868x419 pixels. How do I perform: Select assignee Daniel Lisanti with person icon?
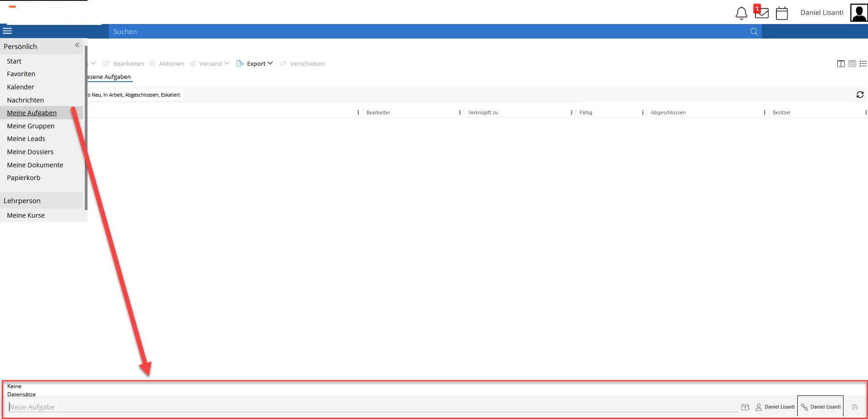[775, 407]
